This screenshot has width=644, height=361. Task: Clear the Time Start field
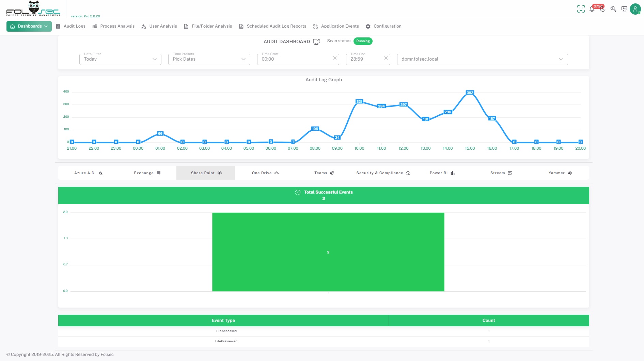tap(335, 58)
